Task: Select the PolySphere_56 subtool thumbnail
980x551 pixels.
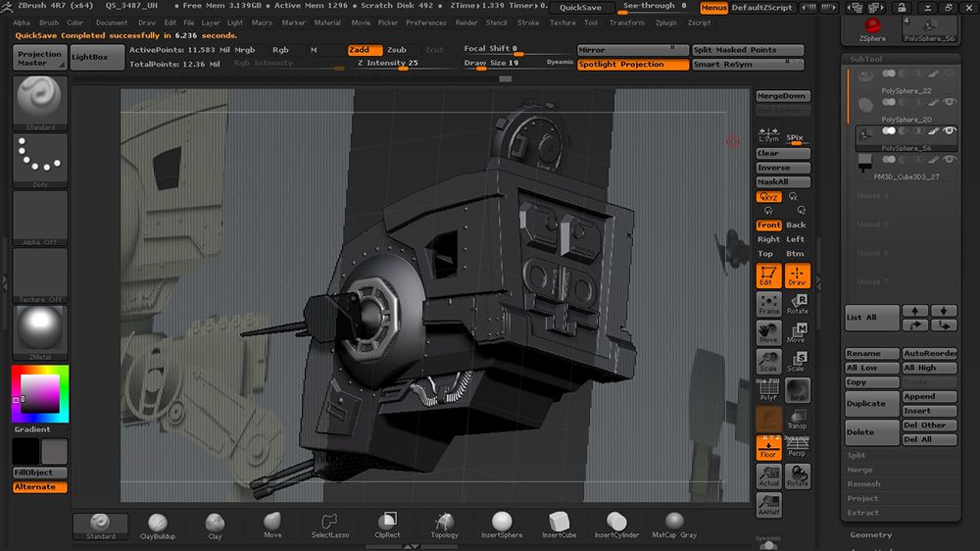Action: (866, 134)
